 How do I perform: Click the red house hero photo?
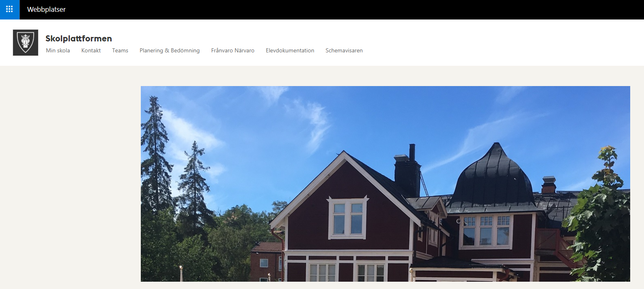[x=385, y=183]
